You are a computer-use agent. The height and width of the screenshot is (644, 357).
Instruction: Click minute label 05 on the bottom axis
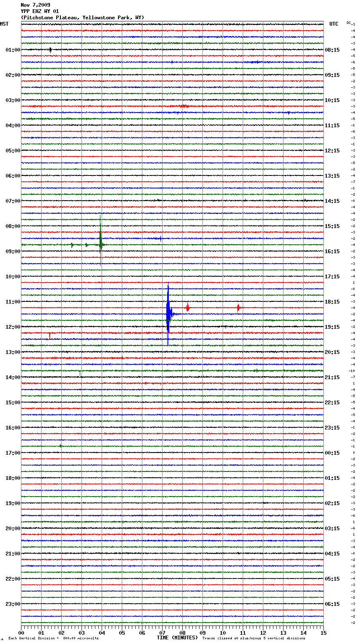122,633
